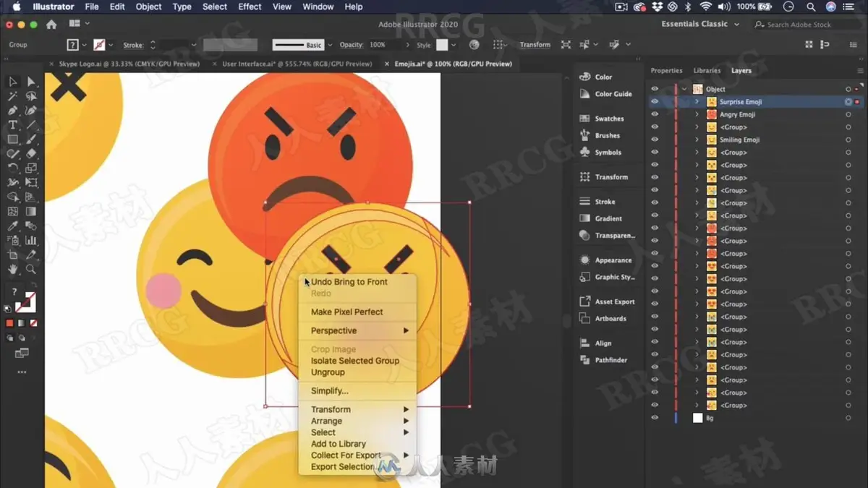
Task: Switch to the Skype Logo.ai document tab
Action: point(129,64)
